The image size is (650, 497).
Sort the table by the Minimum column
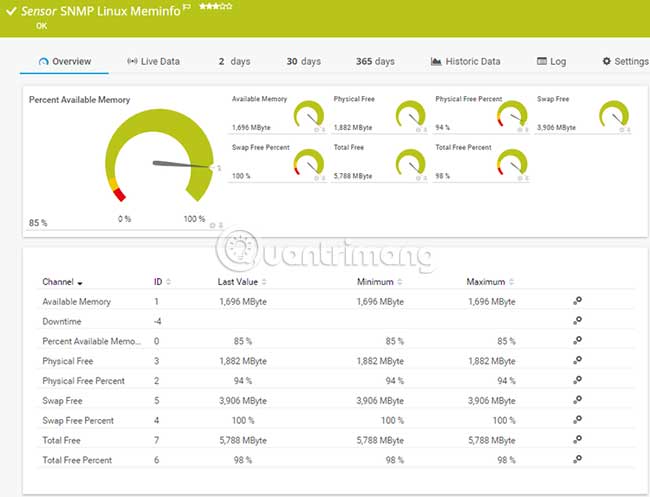[379, 282]
